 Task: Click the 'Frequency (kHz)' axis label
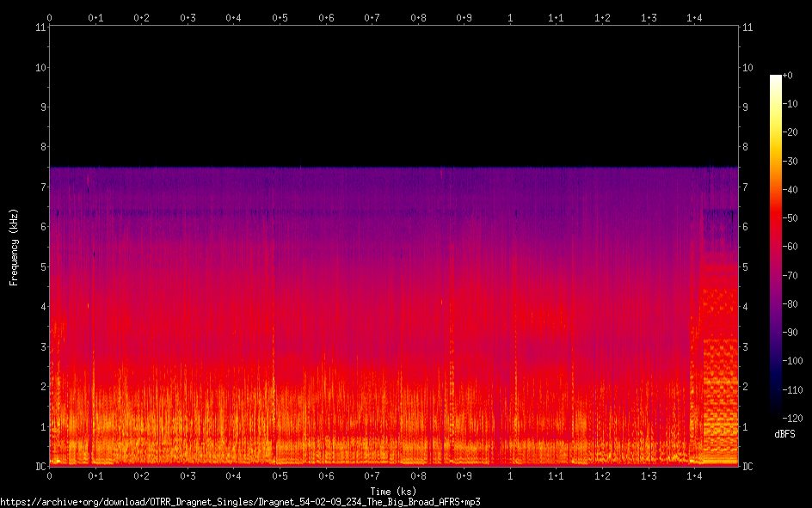tap(14, 247)
